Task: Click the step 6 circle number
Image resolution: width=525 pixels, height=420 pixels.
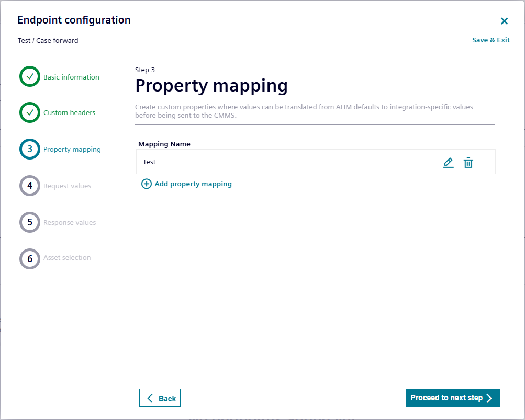Action: point(30,258)
